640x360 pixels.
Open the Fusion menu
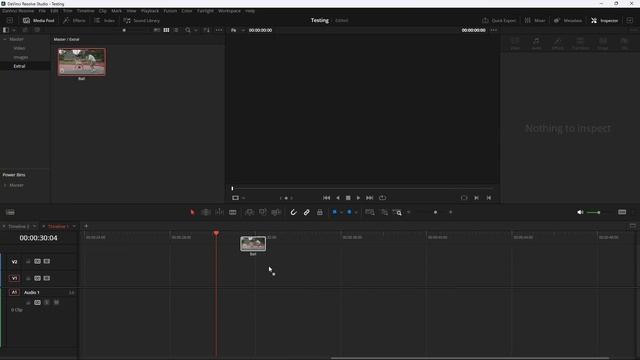[170, 11]
